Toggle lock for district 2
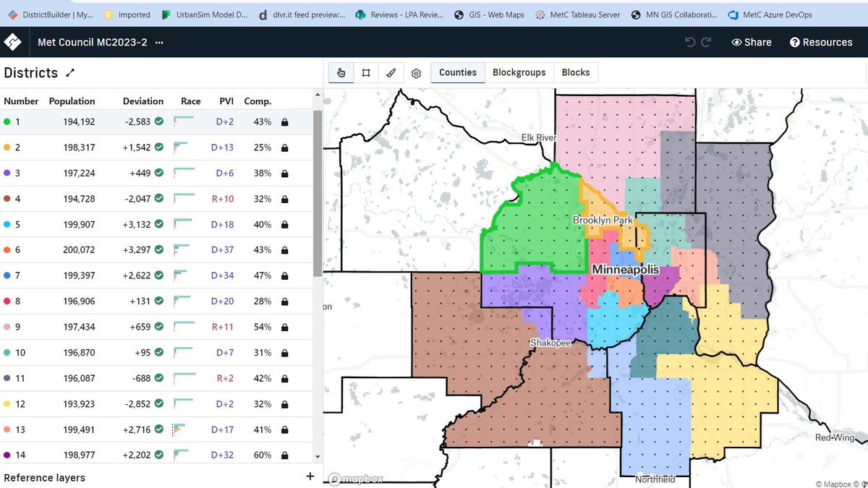This screenshot has height=488, width=868. (284, 147)
